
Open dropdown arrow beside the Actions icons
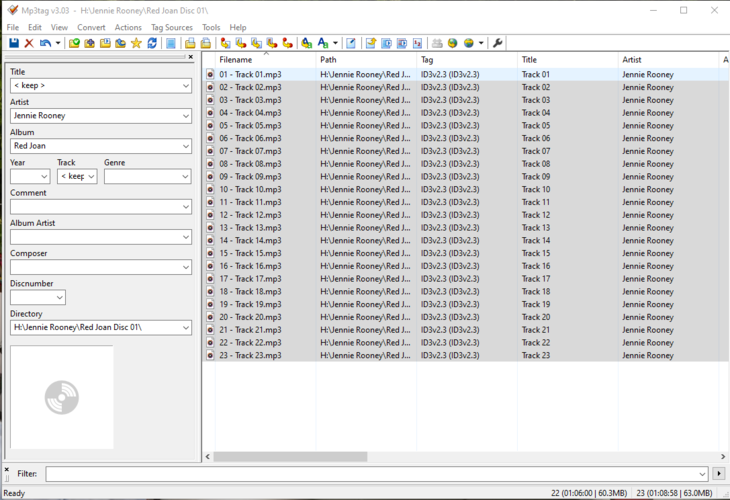click(x=335, y=43)
